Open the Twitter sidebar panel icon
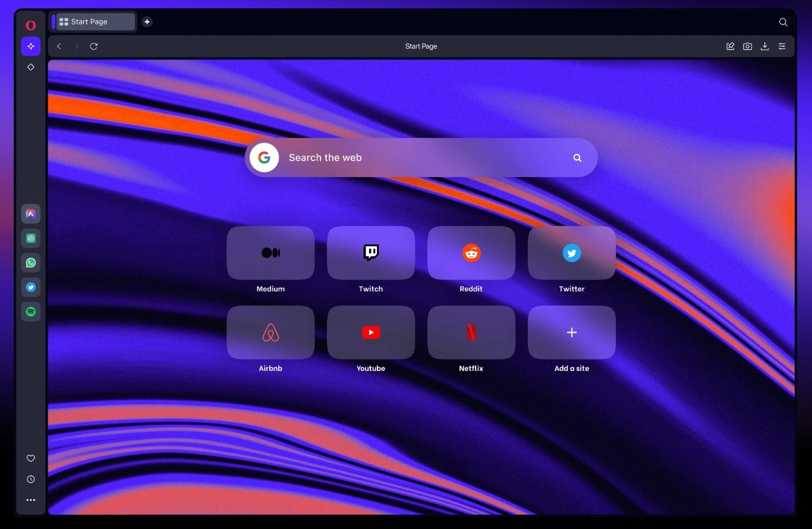The height and width of the screenshot is (529, 812). [31, 287]
